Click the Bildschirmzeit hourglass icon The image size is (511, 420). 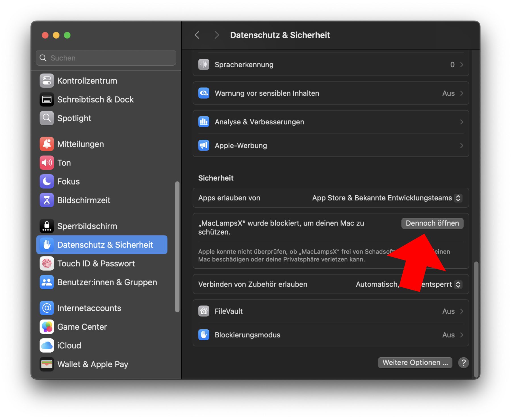[x=47, y=200]
